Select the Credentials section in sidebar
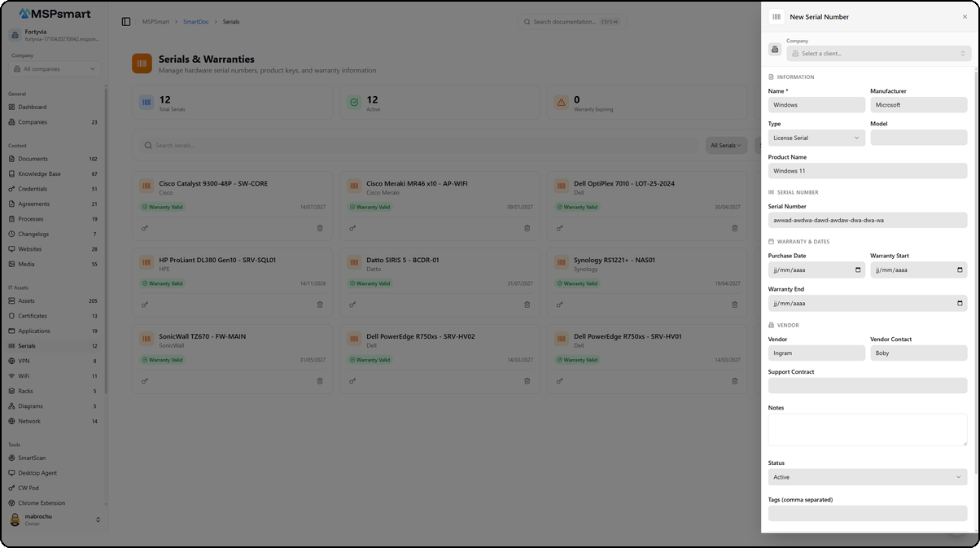This screenshot has height=548, width=980. coord(37,188)
